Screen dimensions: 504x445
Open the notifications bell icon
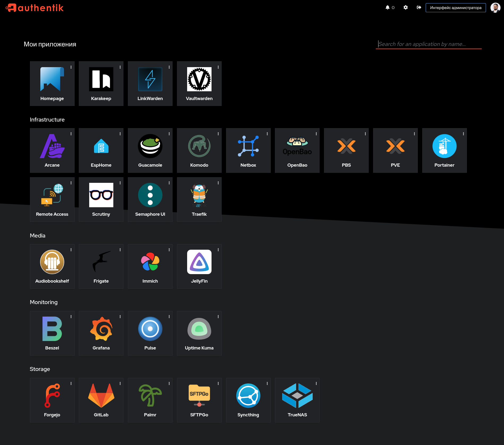[x=387, y=7]
